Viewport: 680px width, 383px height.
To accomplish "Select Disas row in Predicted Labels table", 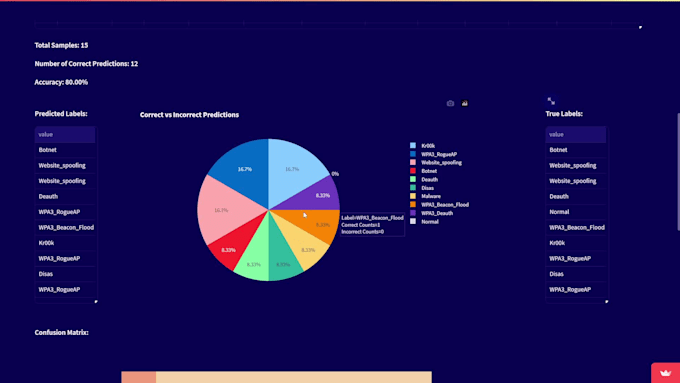I will click(x=65, y=274).
